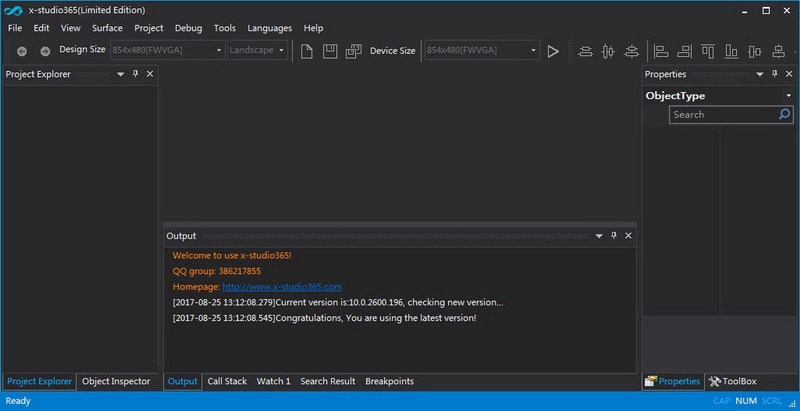Image resolution: width=800 pixels, height=411 pixels.
Task: Click the align left edges icon
Action: [x=661, y=51]
